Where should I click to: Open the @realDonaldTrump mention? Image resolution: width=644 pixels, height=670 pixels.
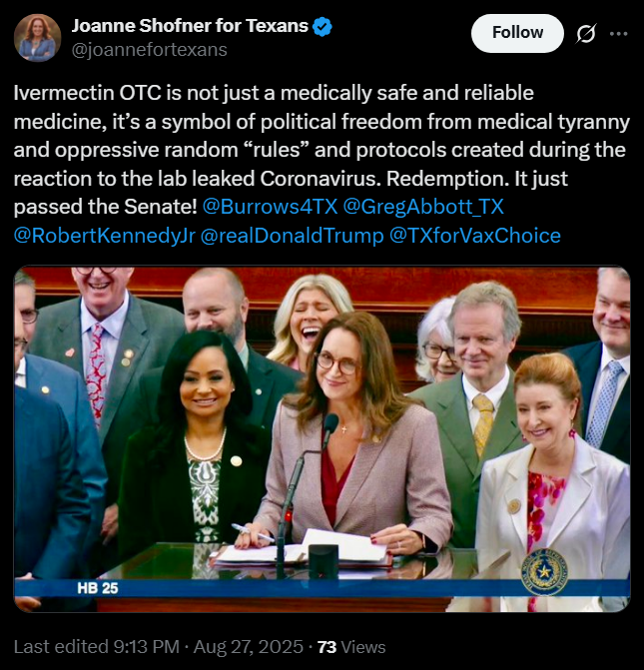[292, 236]
